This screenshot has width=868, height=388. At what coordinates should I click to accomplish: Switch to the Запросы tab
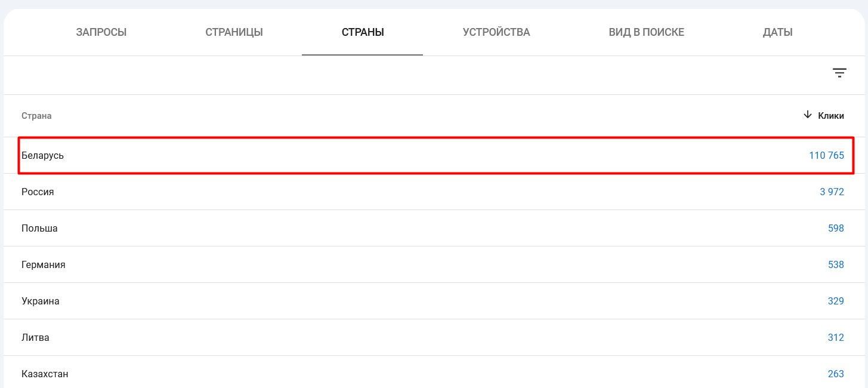click(101, 32)
